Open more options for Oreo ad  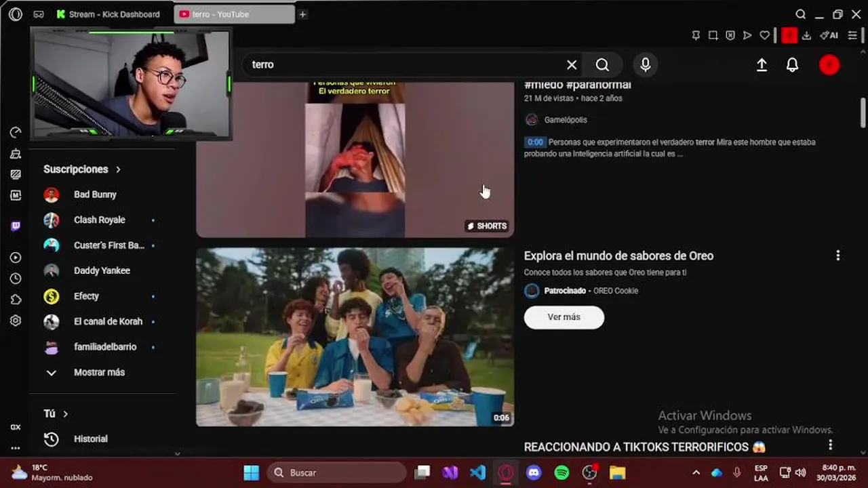pyautogui.click(x=837, y=256)
